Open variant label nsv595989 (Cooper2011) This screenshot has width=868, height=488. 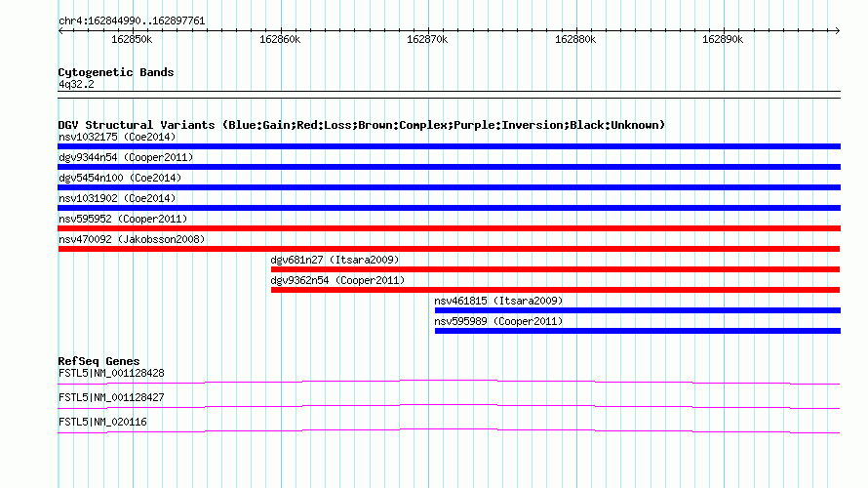[x=498, y=321]
